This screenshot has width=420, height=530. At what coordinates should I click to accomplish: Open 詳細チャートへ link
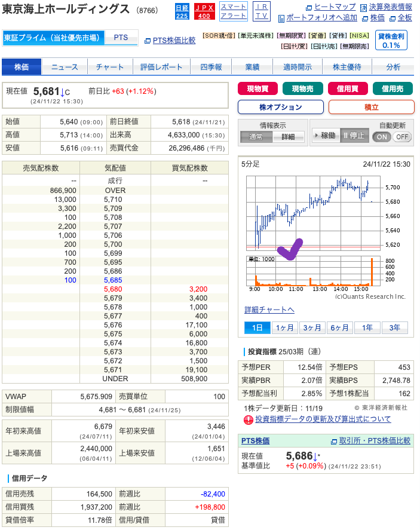(x=269, y=310)
